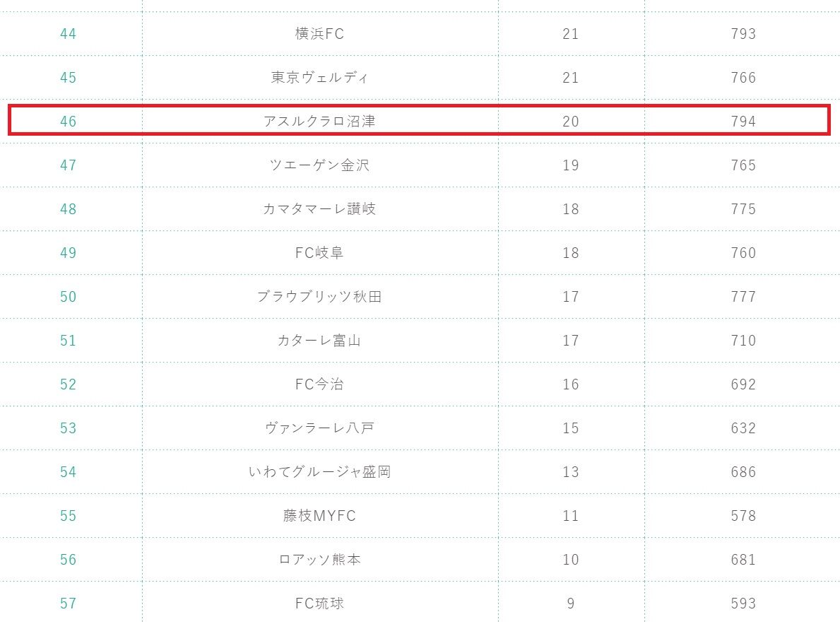
Task: Select the value 777 for ブラウブリッツ秋田
Action: coord(743,297)
